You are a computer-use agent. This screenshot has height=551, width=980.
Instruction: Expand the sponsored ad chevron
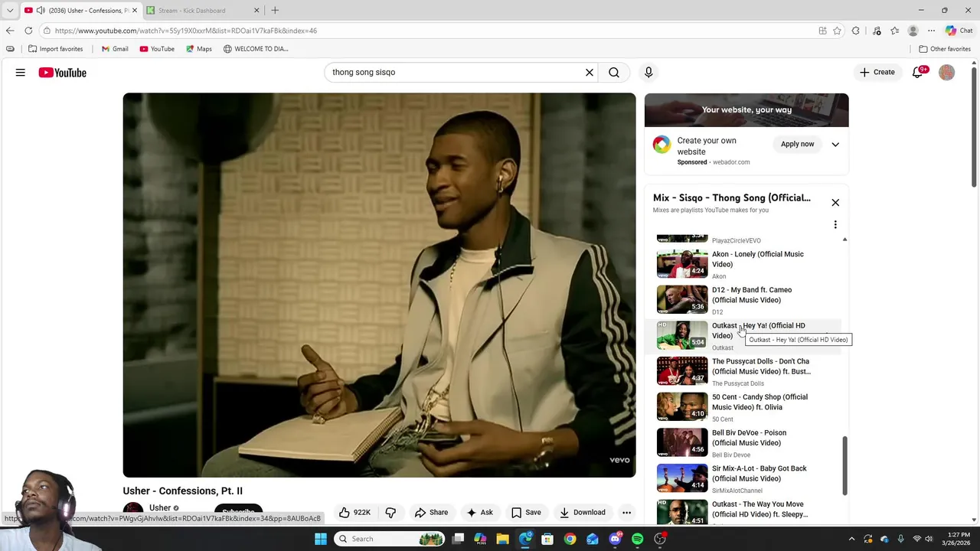click(835, 145)
